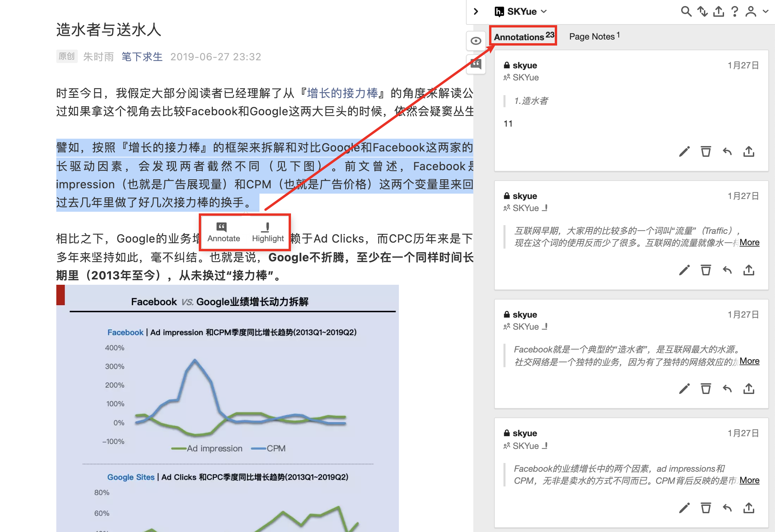Open the annotation search icon
This screenshot has height=532, width=775.
[x=686, y=12]
